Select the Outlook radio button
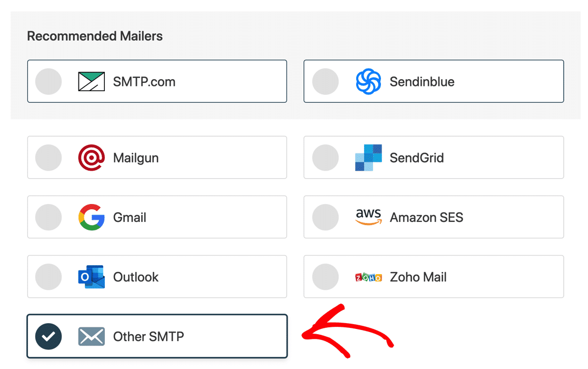 pyautogui.click(x=48, y=277)
